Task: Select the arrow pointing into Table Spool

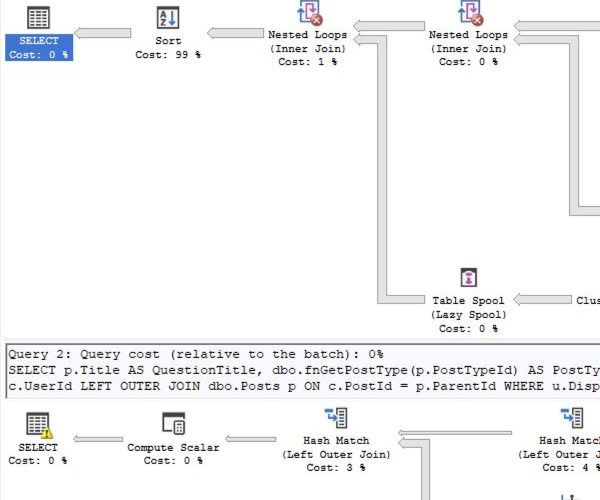Action: [543, 299]
